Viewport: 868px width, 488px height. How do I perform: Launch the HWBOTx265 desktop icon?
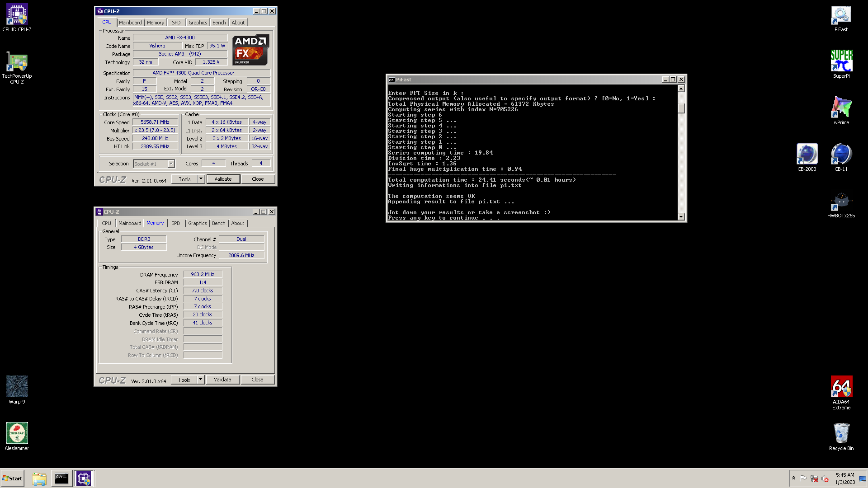click(x=841, y=205)
